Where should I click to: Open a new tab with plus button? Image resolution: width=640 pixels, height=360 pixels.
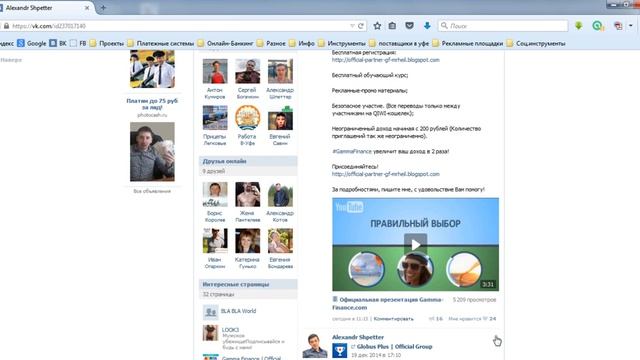tap(103, 8)
